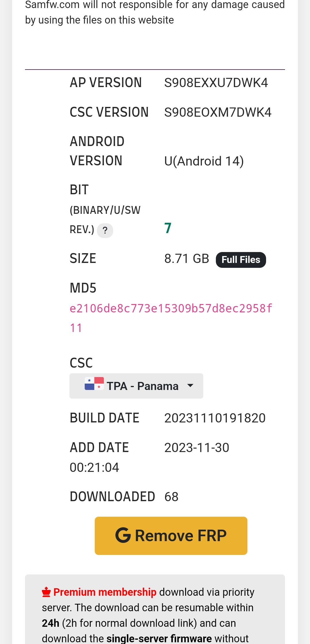Click the BUILD DATE value 20231110191820
Viewport: 310px width, 644px height.
215,418
